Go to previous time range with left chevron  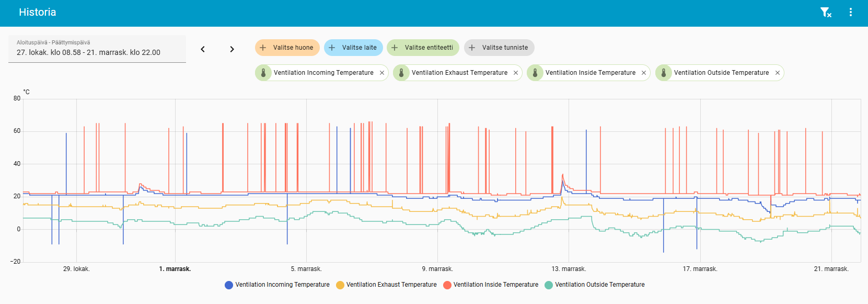[203, 49]
